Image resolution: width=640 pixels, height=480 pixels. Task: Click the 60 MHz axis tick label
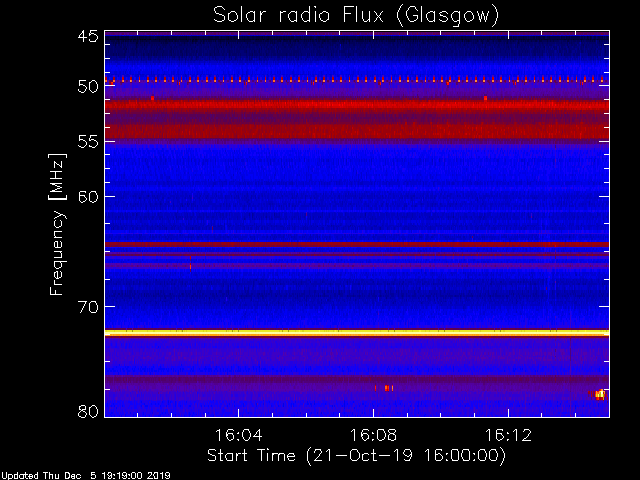pos(88,197)
